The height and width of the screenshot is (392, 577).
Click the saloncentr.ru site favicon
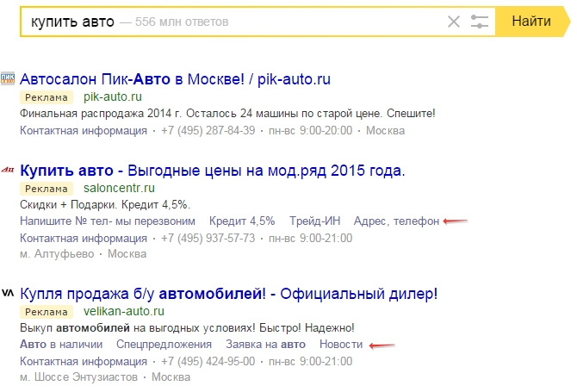pos(8,170)
